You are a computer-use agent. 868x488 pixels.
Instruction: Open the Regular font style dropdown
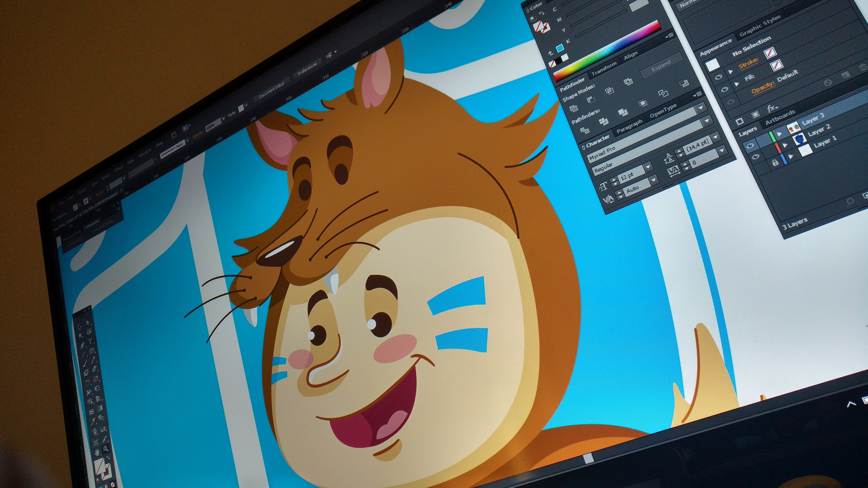click(x=707, y=121)
